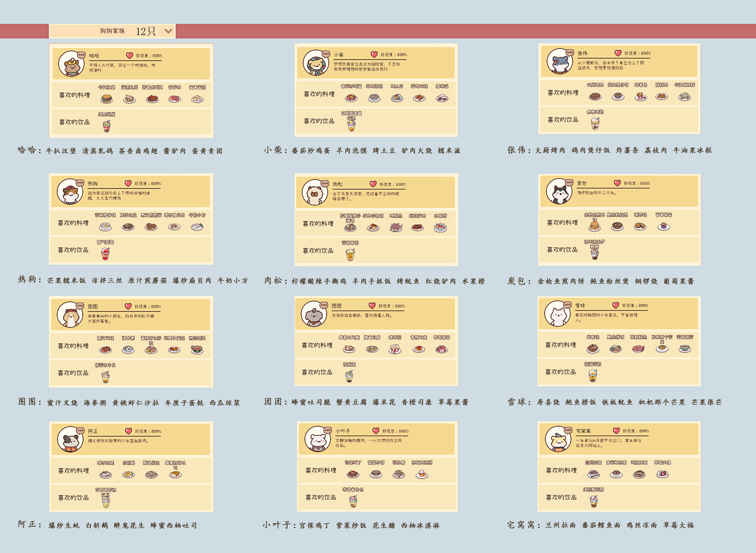Click the caption line starting with 肉松：

(x=375, y=281)
